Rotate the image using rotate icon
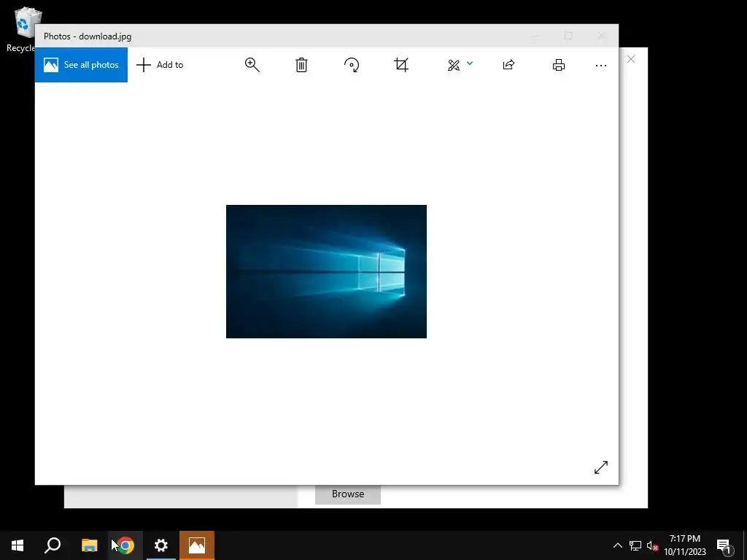Image resolution: width=747 pixels, height=560 pixels. 352,65
